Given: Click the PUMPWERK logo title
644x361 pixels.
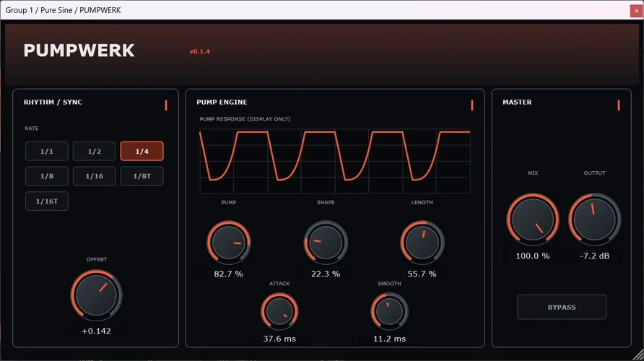Looking at the screenshot, I should (79, 51).
